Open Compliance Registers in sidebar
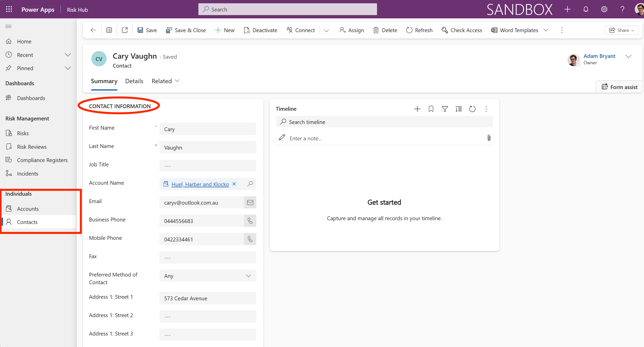644x347 pixels. [x=42, y=160]
